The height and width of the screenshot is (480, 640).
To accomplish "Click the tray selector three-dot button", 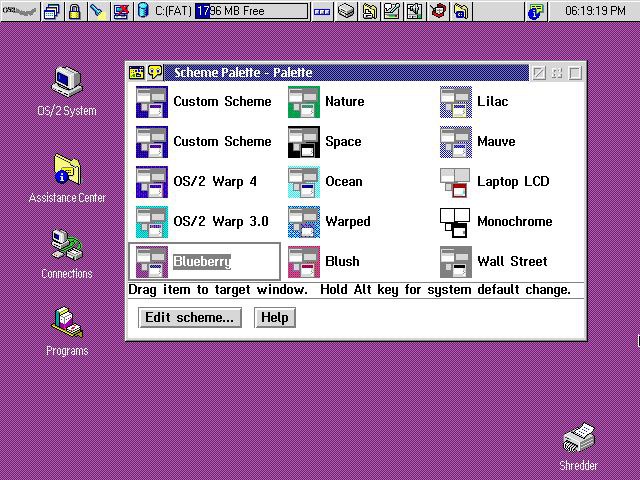I will tap(322, 11).
